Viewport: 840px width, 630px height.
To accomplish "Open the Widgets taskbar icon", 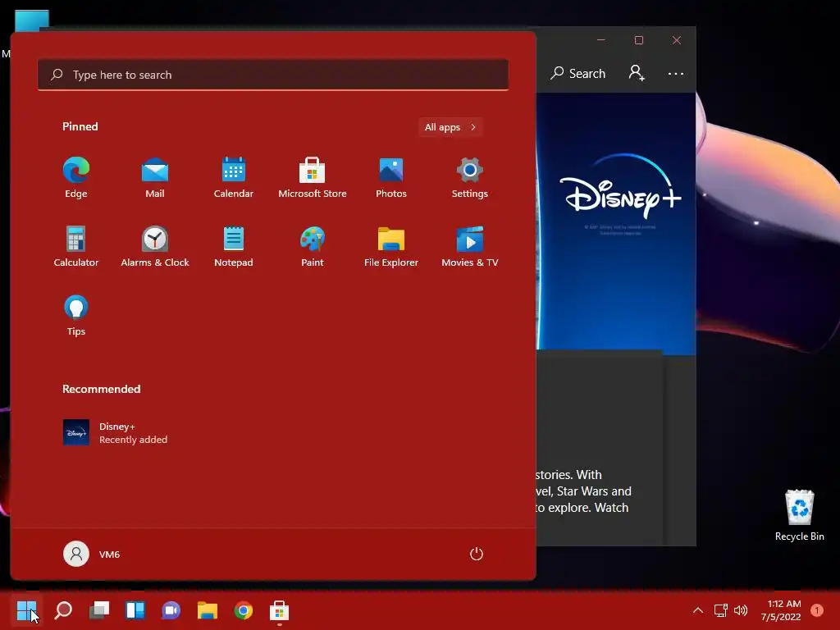I will [135, 610].
